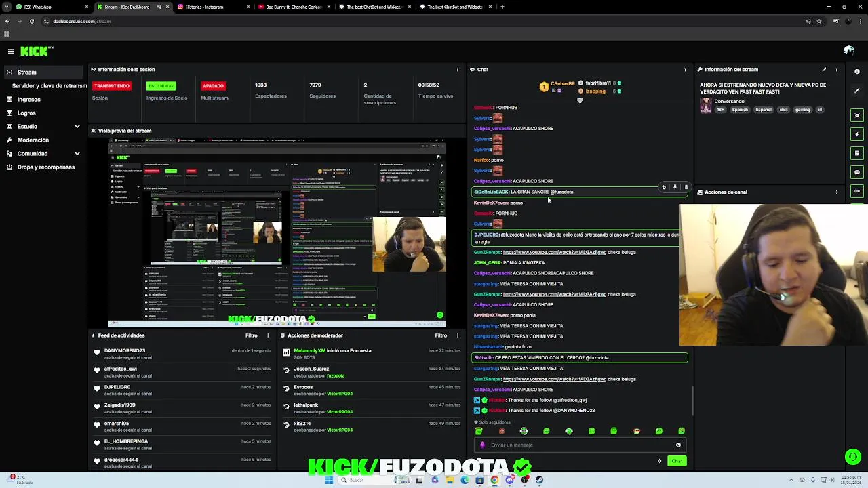Open Stream in the sidebar
This screenshot has height=488, width=868.
pyautogui.click(x=43, y=72)
